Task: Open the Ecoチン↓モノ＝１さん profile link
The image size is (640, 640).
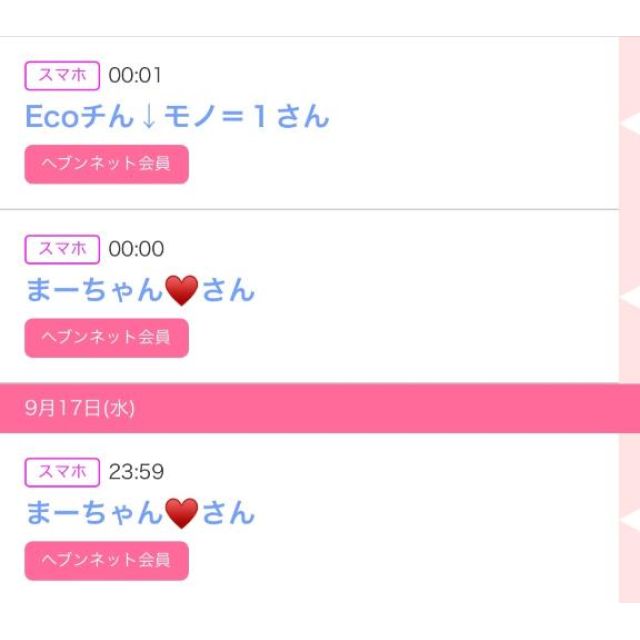Action: 176,117
